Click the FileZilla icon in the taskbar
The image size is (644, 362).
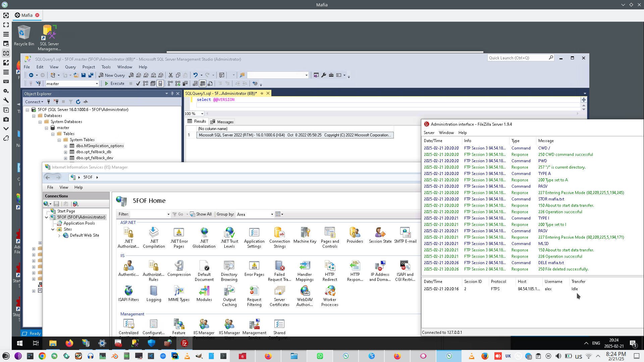[x=184, y=343]
